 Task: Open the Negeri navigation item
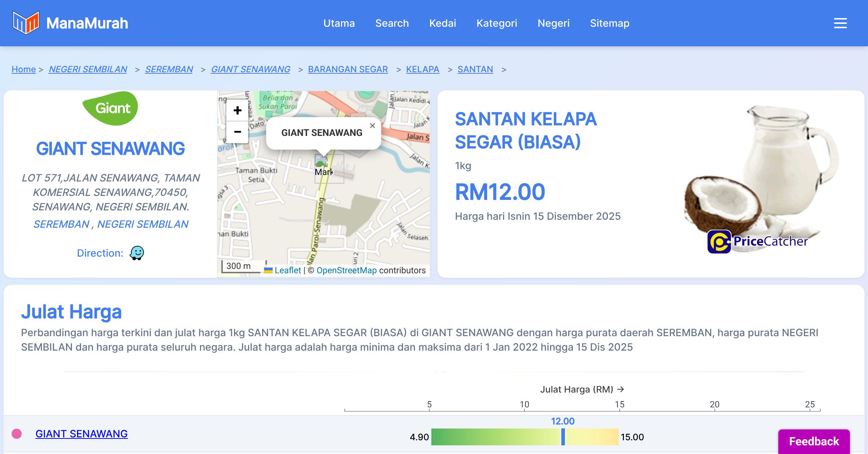coord(553,23)
